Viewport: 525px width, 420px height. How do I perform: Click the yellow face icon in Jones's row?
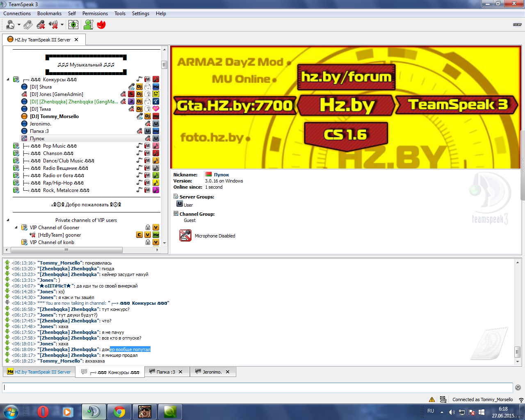pos(156,94)
